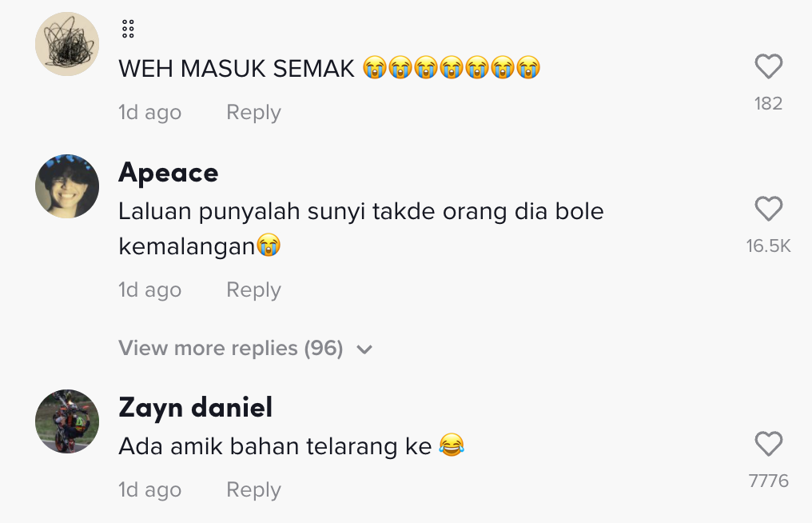Like the "WEH MASUK SEMAK" comment
Screen dimensions: 812x523
click(768, 67)
